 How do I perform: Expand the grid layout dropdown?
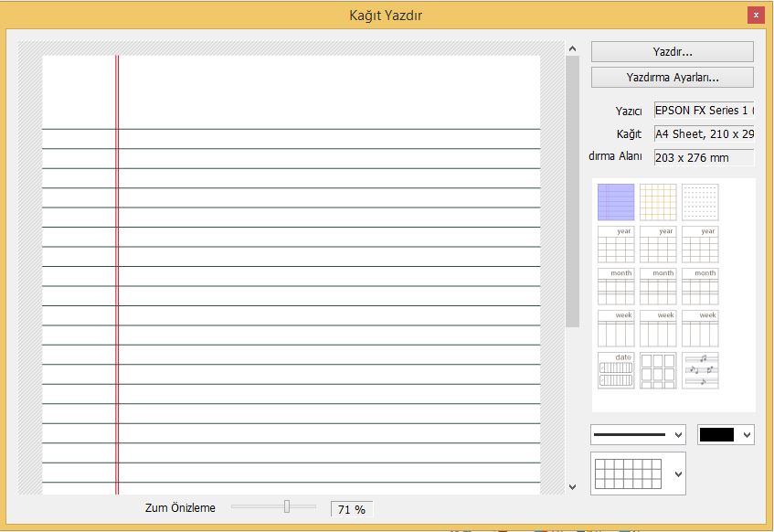pyautogui.click(x=638, y=473)
